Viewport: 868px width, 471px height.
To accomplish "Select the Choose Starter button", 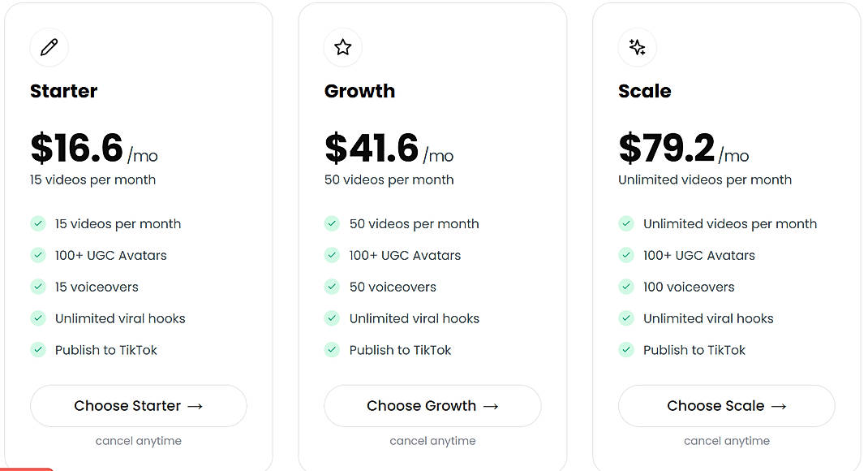I will pos(138,406).
